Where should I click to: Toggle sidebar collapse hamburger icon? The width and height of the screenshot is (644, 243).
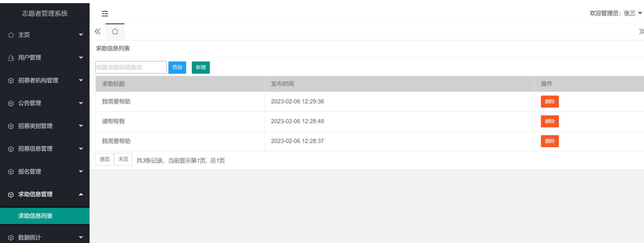pyautogui.click(x=105, y=14)
